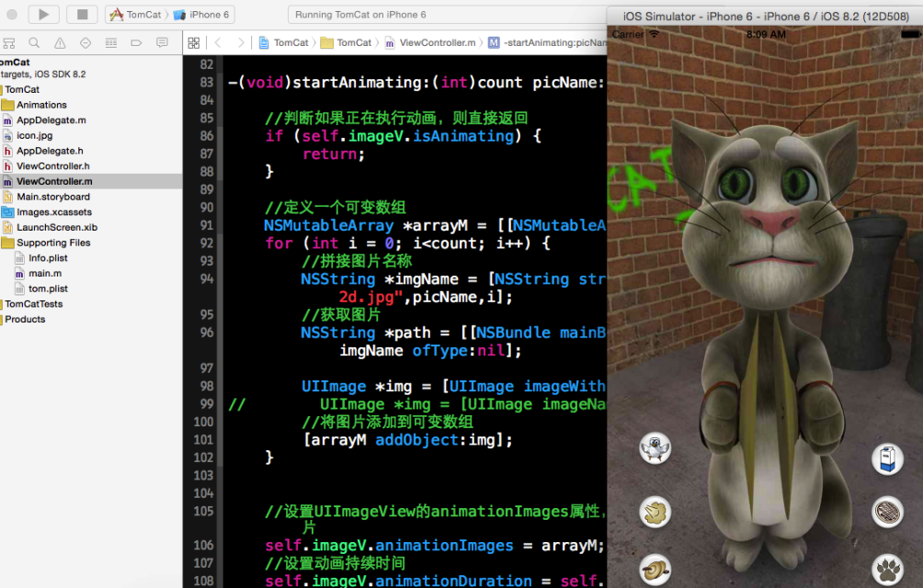The image size is (923, 588).
Task: Choose iPhone 6 destination in scheme bar
Action: [202, 14]
